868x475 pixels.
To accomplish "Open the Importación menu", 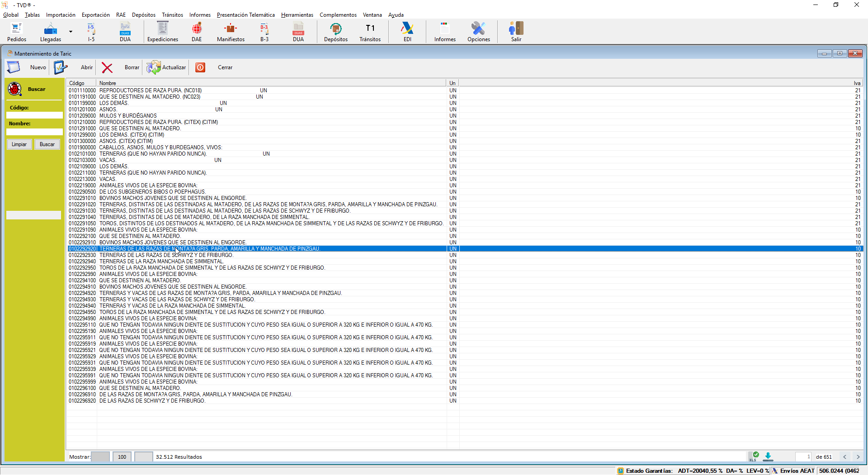I will (61, 15).
